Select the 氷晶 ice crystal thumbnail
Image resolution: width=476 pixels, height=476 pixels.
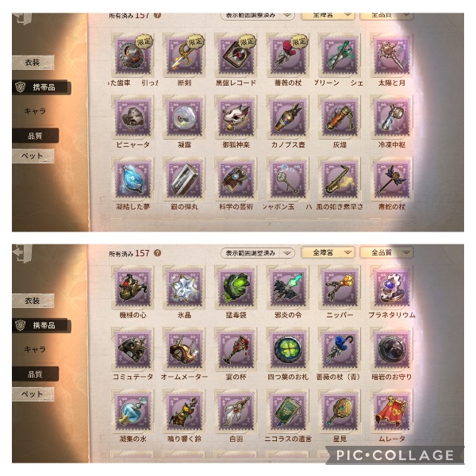coord(184,288)
